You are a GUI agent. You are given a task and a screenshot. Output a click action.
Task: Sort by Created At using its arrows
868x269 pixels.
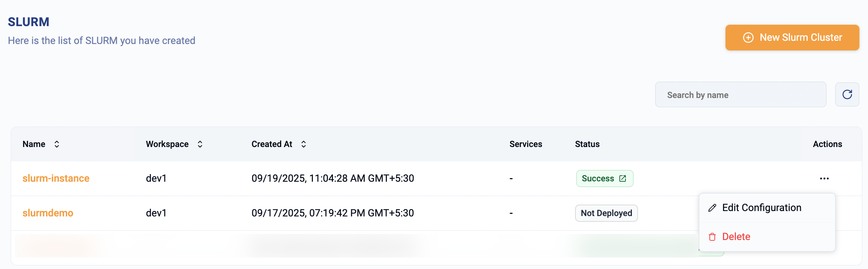click(x=304, y=144)
